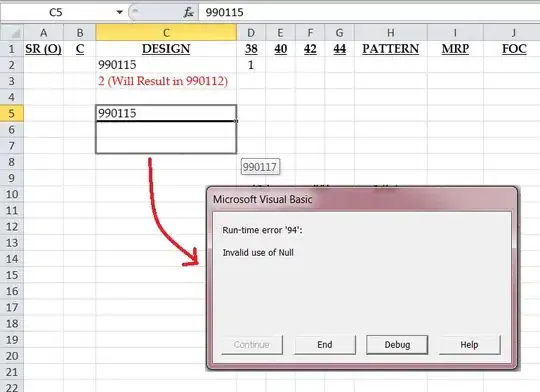This screenshot has height=392, width=540.
Task: Click the Debug button in error dialog
Action: pos(397,344)
